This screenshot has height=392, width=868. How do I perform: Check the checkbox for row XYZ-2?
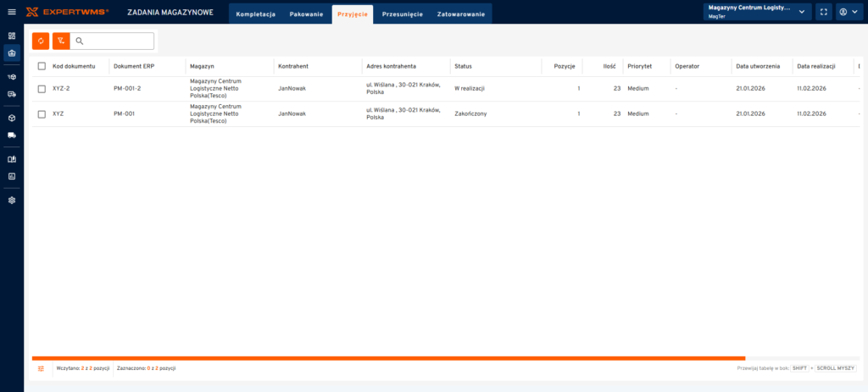pyautogui.click(x=42, y=88)
